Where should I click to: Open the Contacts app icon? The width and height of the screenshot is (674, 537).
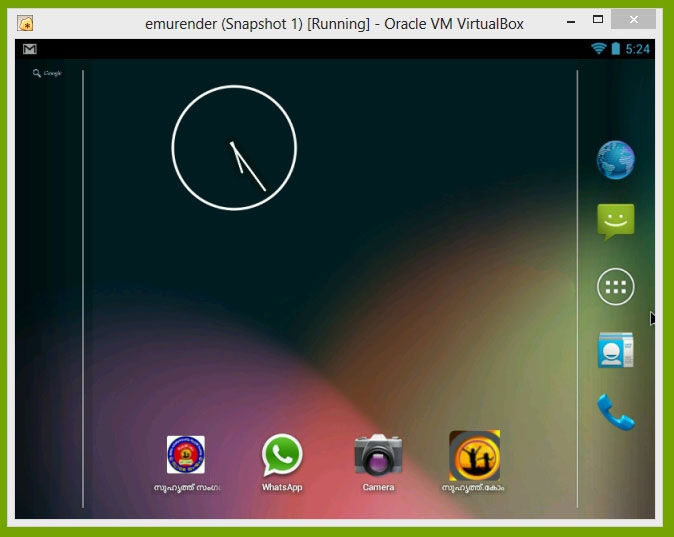tap(616, 350)
